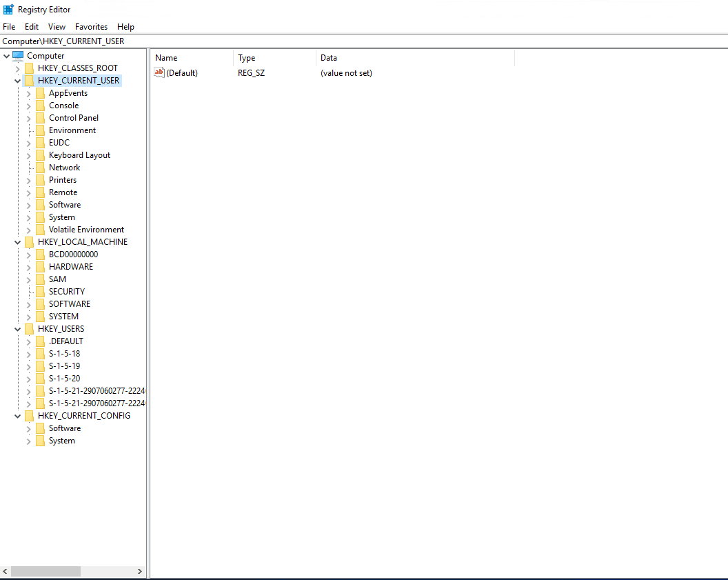This screenshot has width=728, height=580.
Task: Click the HARDWARE key folder icon
Action: coord(40,267)
